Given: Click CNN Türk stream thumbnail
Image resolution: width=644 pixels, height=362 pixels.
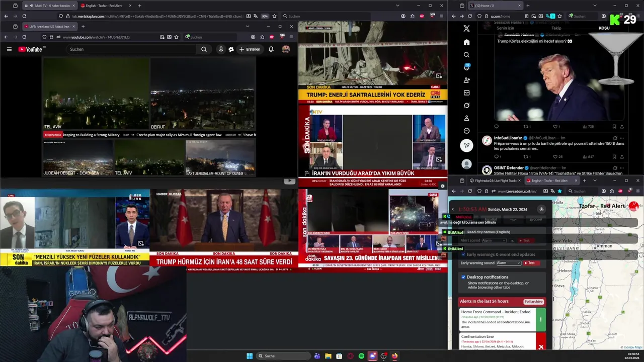Looking at the screenshot, I should click(x=373, y=62).
